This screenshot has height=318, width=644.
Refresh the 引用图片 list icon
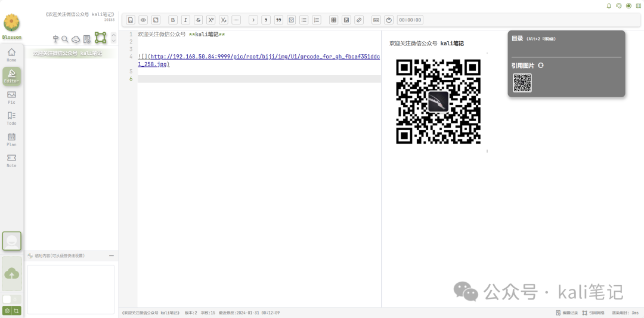click(541, 65)
